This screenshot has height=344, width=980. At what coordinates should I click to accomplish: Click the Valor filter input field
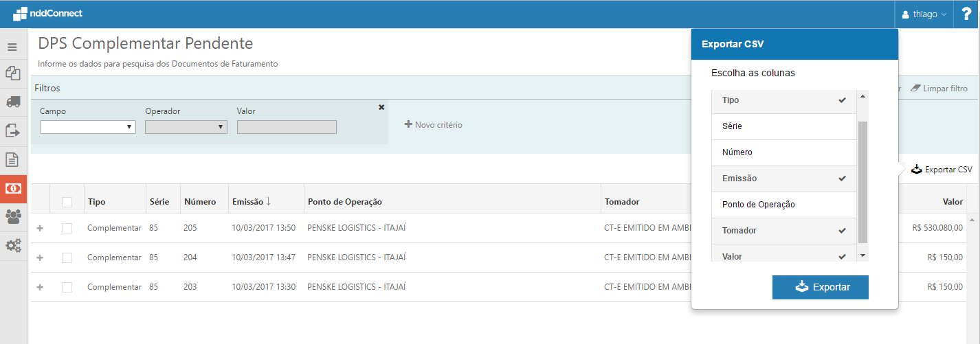[x=287, y=127]
